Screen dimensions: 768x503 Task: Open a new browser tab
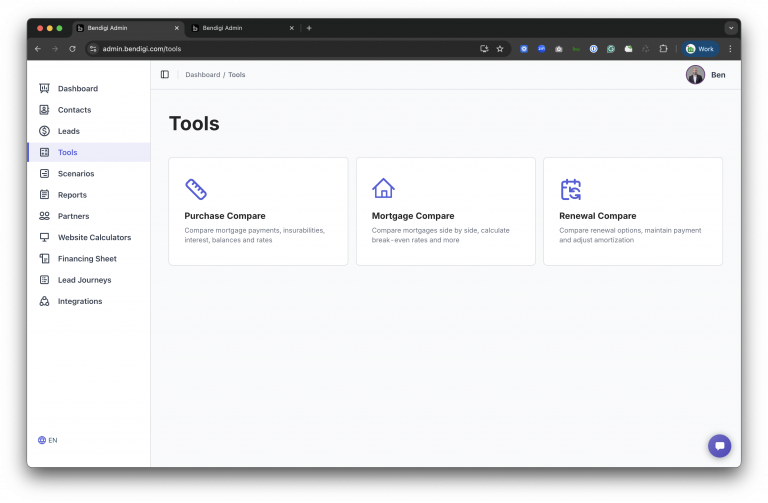pos(309,28)
